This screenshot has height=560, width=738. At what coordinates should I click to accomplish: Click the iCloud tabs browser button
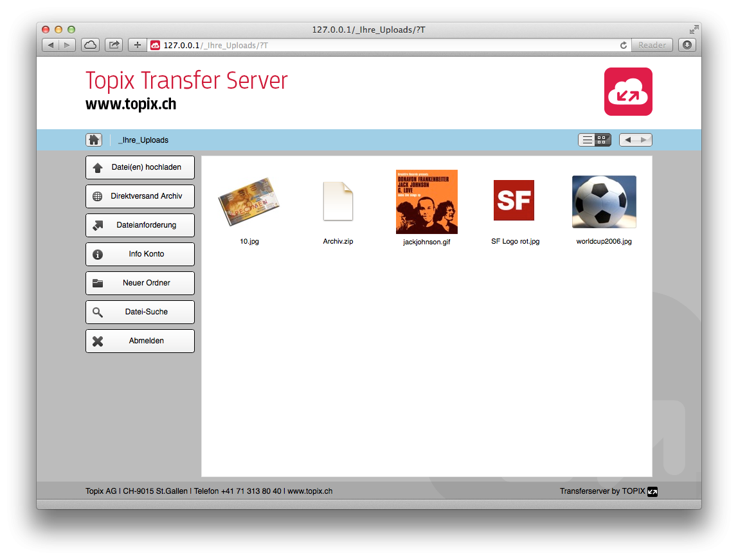pos(91,45)
